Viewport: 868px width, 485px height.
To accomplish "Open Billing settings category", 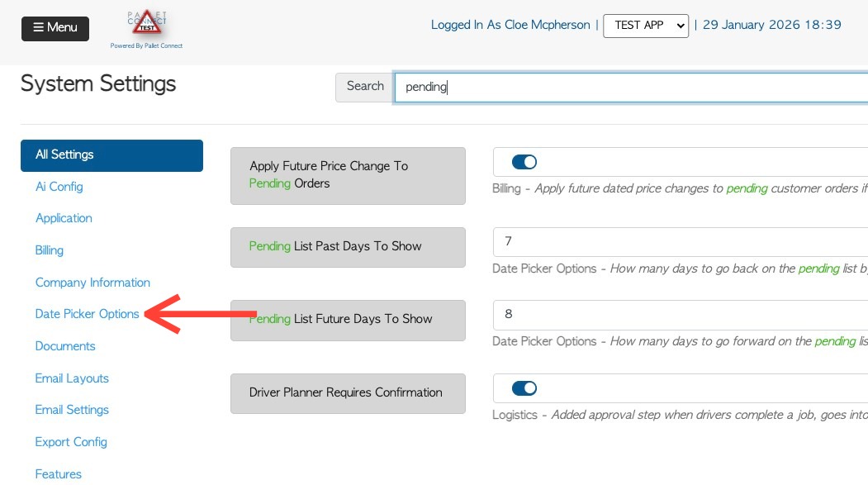I will pos(50,250).
